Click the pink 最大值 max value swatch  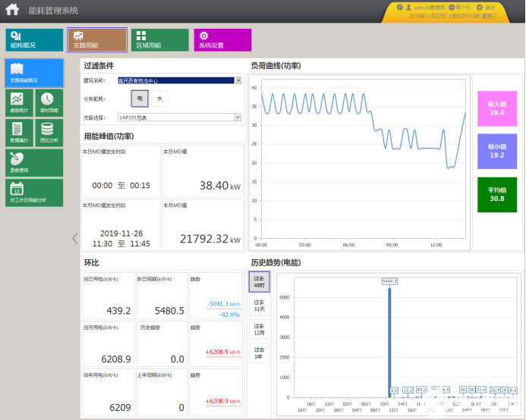coord(497,108)
